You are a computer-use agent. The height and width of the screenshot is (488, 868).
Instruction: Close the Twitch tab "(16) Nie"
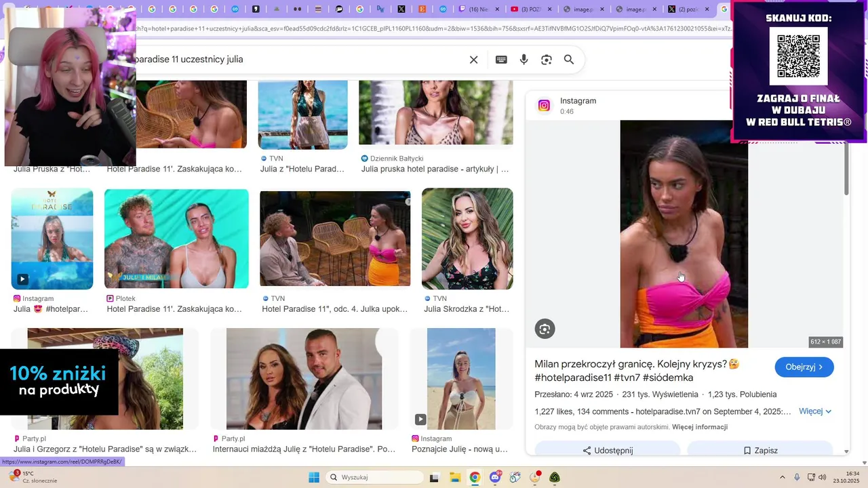[497, 9]
